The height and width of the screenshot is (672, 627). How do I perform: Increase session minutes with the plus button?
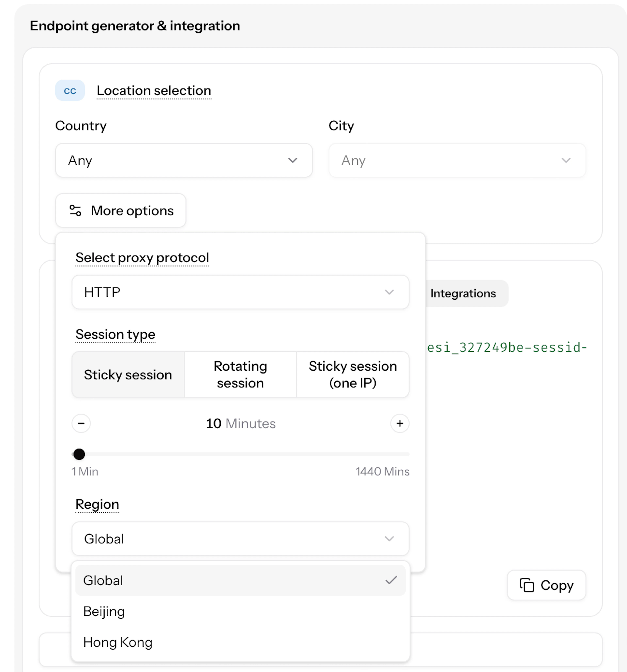point(400,424)
